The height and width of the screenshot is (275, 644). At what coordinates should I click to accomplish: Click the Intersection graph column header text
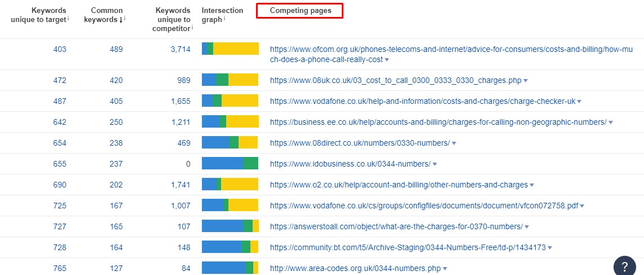(x=222, y=15)
